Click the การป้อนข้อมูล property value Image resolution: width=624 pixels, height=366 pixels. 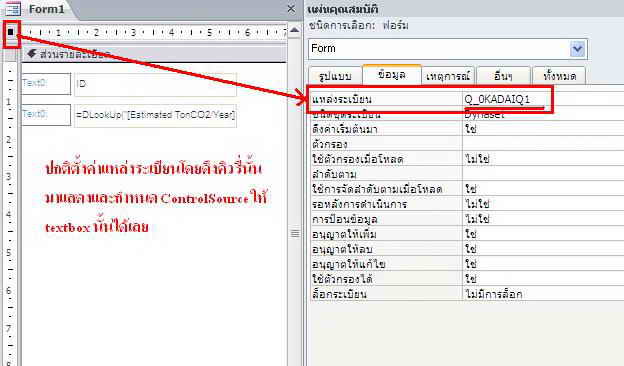tap(543, 219)
